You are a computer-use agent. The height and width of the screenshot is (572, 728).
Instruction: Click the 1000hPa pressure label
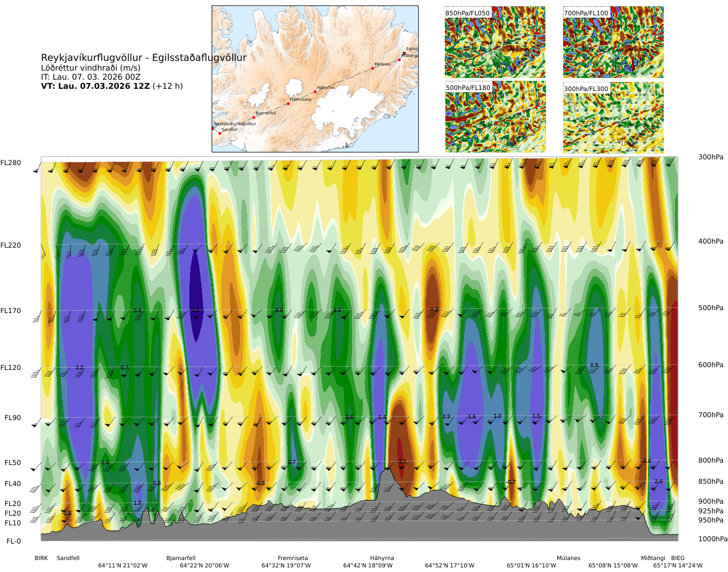713,539
